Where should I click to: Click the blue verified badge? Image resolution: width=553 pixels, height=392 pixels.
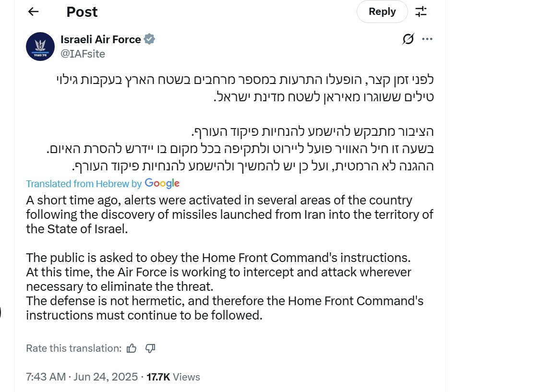[150, 39]
